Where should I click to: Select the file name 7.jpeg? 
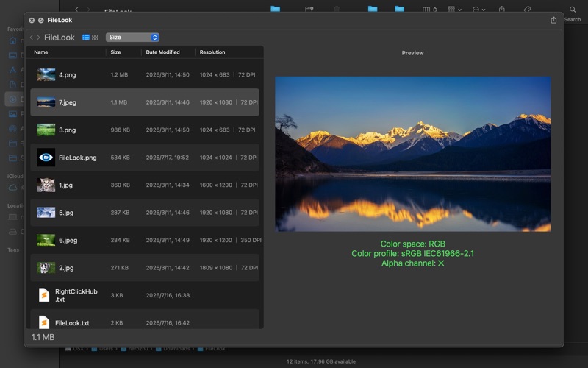[68, 102]
